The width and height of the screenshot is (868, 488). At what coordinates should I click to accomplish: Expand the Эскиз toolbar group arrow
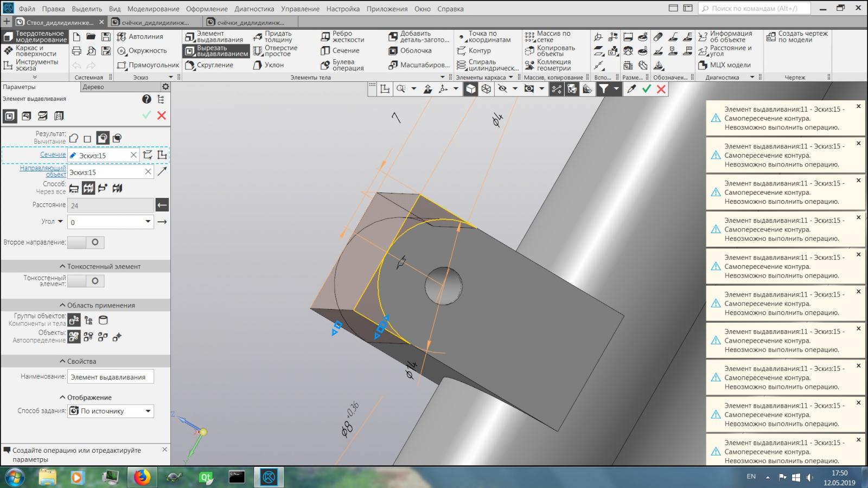click(170, 78)
